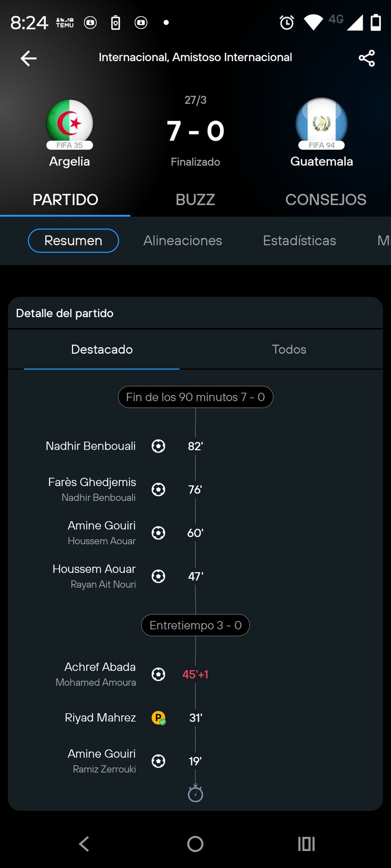Screen dimensions: 391x868
Task: Tap Nadhir Benbouali scorer name
Action: tap(91, 446)
